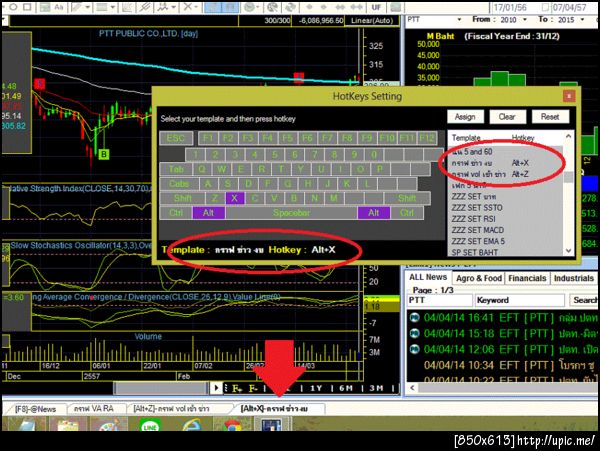Click the left Ctrl key on hotkey keyboard
The width and height of the screenshot is (600, 451).
(176, 213)
